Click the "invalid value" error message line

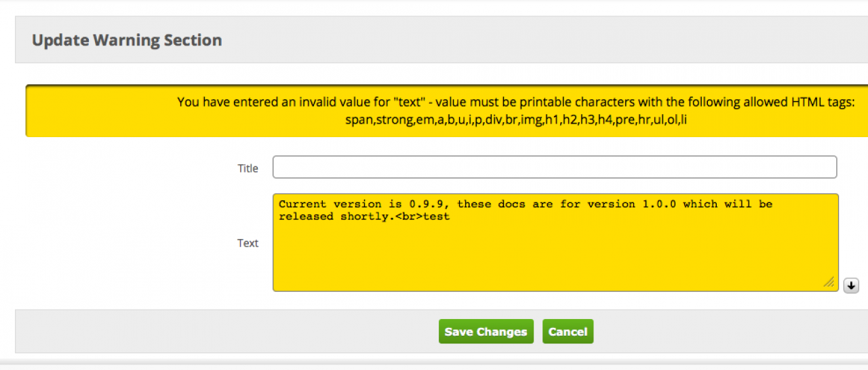click(515, 103)
